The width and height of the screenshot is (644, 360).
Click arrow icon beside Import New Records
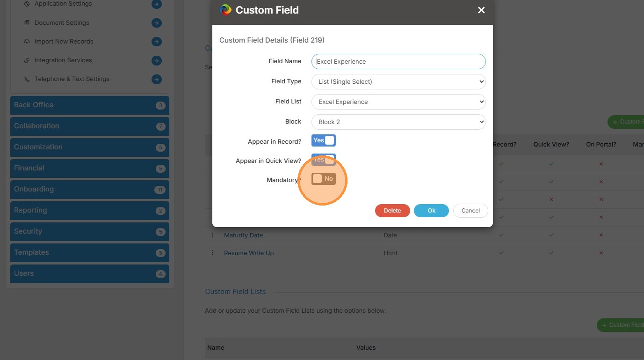157,42
